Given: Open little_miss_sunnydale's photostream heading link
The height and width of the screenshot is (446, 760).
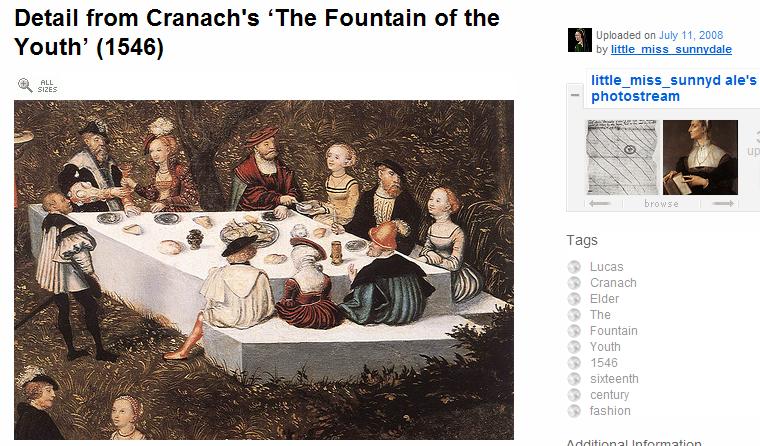Looking at the screenshot, I should (674, 88).
